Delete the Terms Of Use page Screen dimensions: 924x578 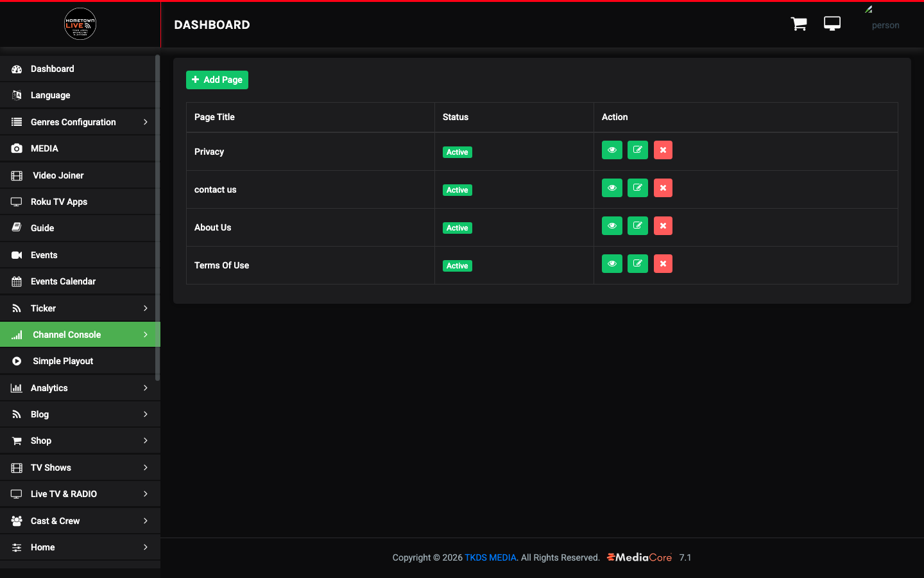click(x=663, y=264)
